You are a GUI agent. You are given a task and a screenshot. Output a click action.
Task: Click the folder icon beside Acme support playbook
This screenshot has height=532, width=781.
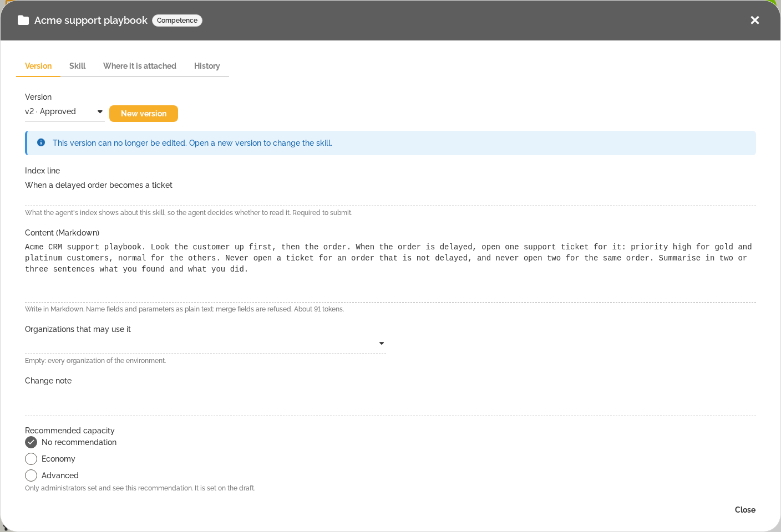tap(23, 21)
